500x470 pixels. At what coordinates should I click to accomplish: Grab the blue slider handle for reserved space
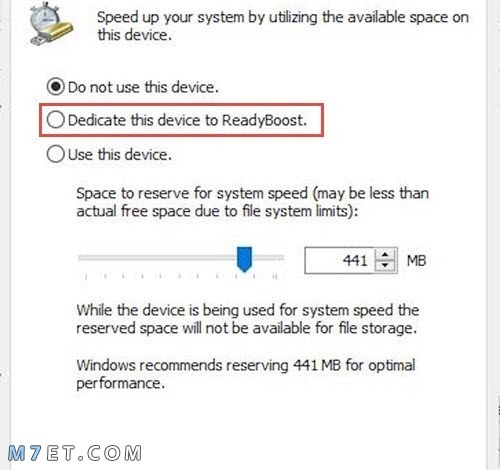click(244, 259)
